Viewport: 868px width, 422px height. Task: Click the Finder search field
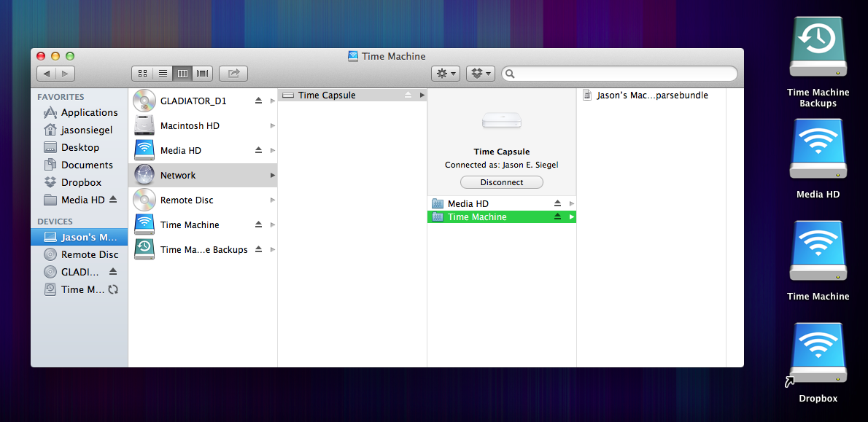(619, 74)
